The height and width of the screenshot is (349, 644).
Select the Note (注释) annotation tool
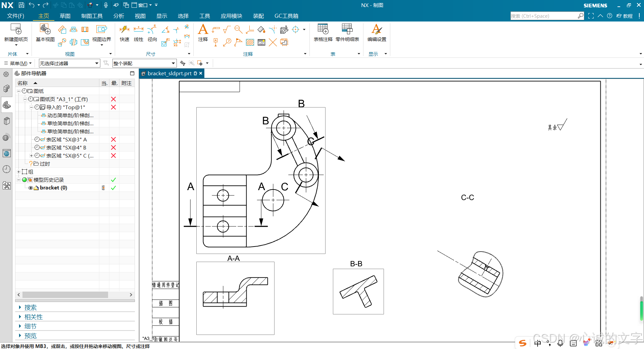click(203, 33)
